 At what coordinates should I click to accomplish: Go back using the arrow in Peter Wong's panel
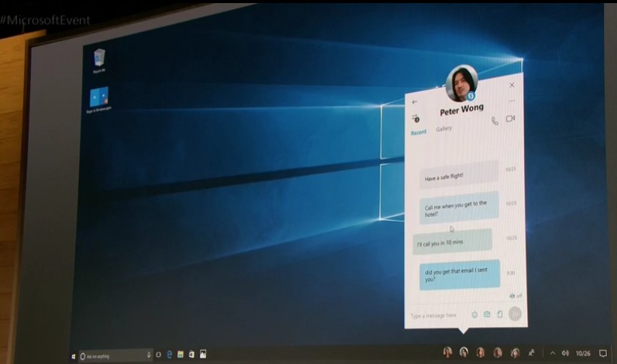(x=415, y=101)
